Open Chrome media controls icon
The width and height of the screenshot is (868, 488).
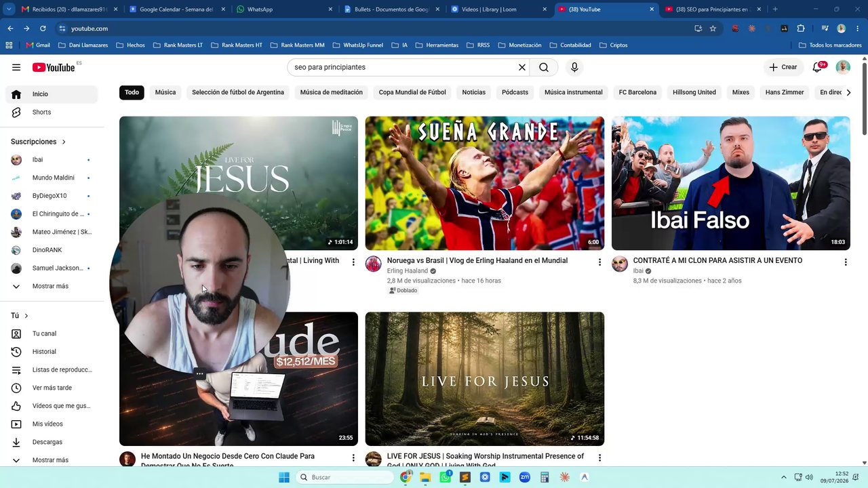[x=825, y=28]
